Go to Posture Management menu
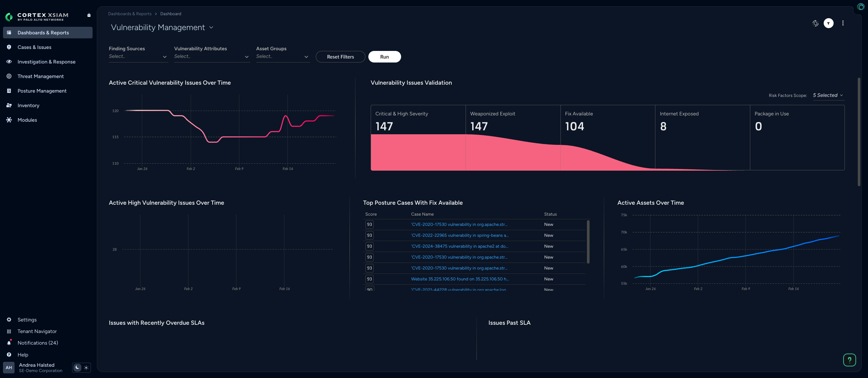This screenshot has width=868, height=378. (x=42, y=91)
